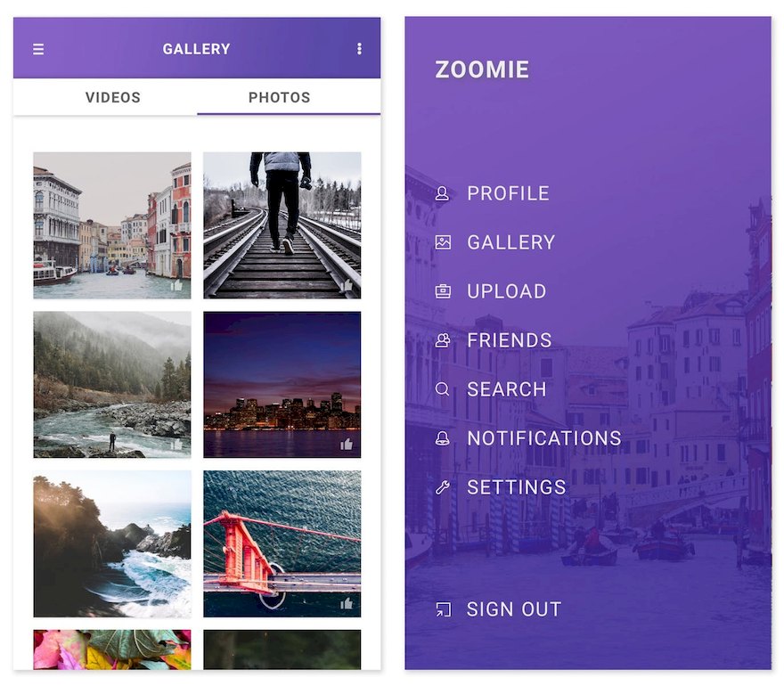
Task: Click the Profile person icon
Action: tap(442, 193)
